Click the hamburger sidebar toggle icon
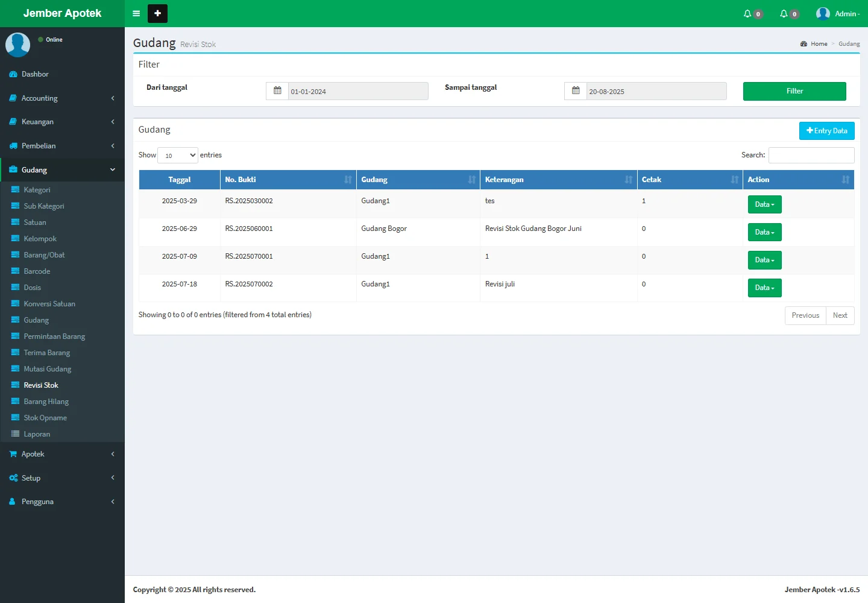 click(x=136, y=13)
